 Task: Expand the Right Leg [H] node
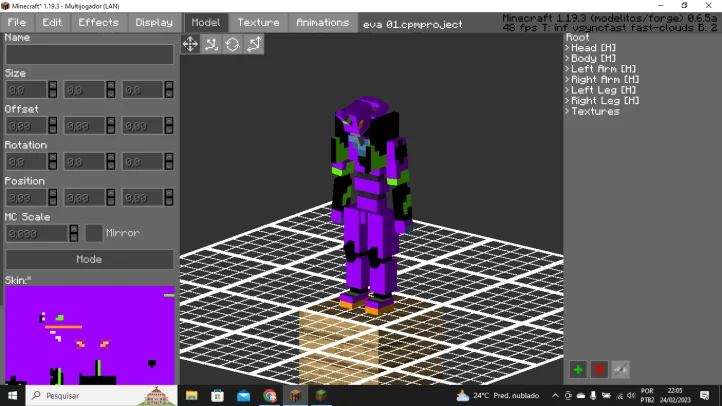567,101
